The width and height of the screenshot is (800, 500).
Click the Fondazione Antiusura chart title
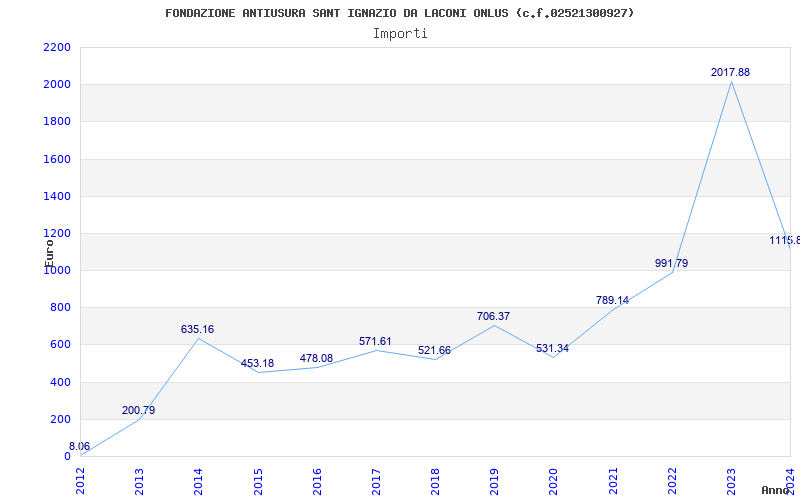click(400, 13)
